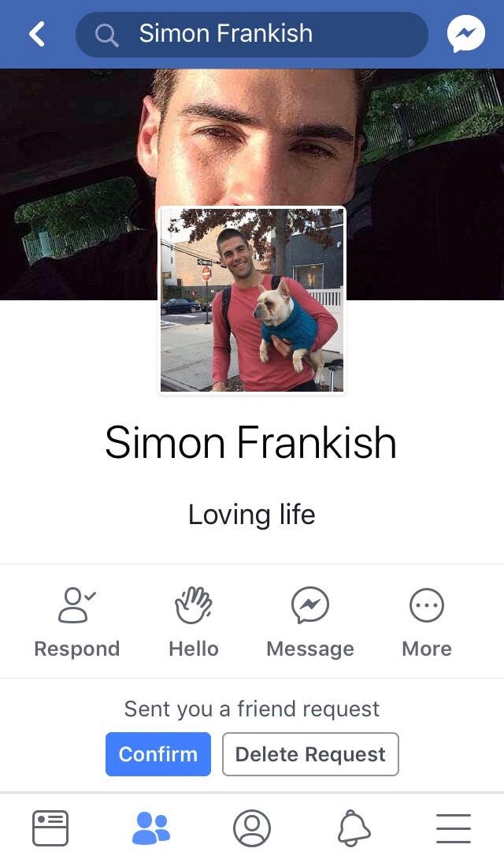This screenshot has width=504, height=863.
Task: Confirm the friend request
Action: coord(158,754)
